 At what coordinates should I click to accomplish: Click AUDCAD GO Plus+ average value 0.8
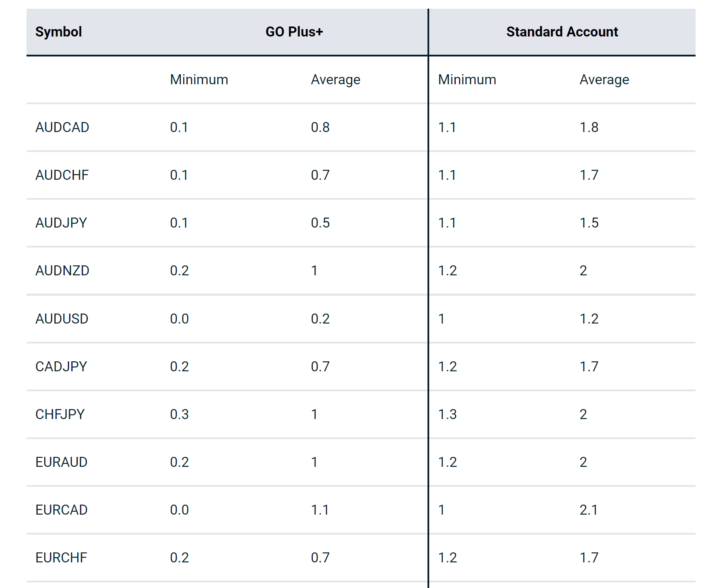(320, 127)
